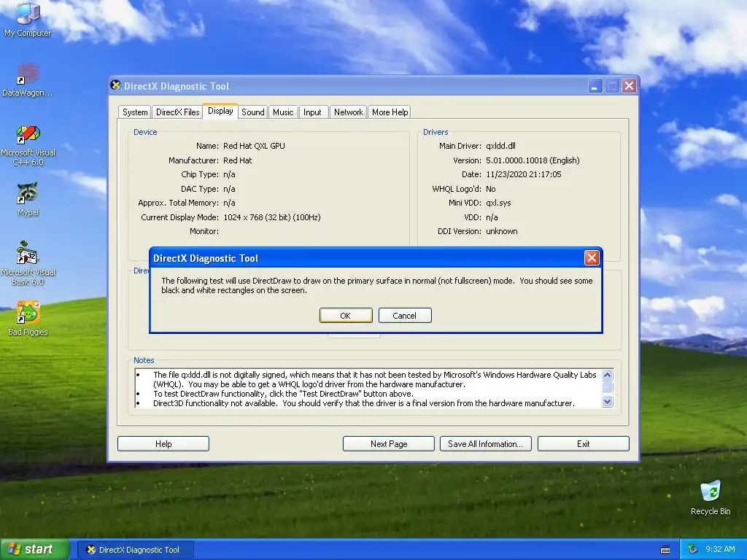Image resolution: width=747 pixels, height=560 pixels.
Task: Click the DirectX icon in main window title bar
Action: [115, 86]
